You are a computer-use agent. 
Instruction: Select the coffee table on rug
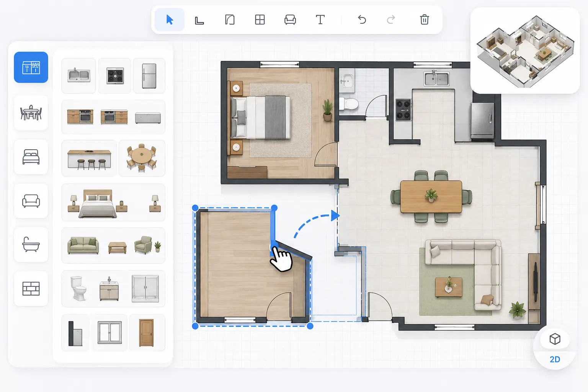(449, 287)
